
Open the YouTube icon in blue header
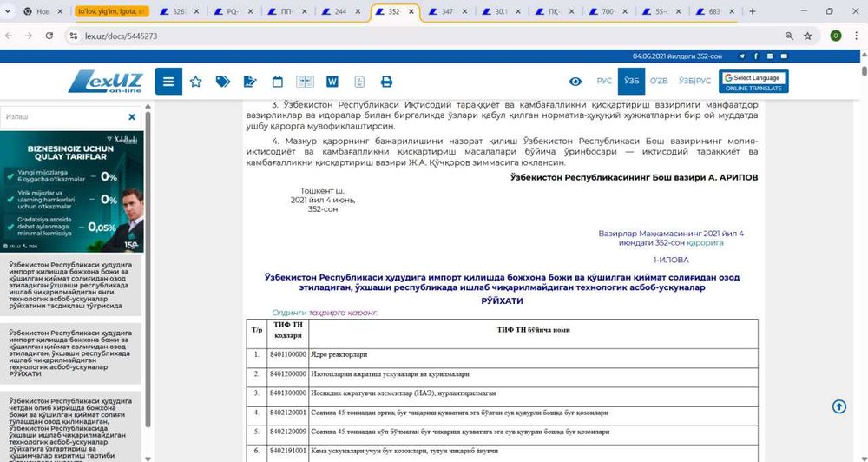pyautogui.click(x=784, y=56)
